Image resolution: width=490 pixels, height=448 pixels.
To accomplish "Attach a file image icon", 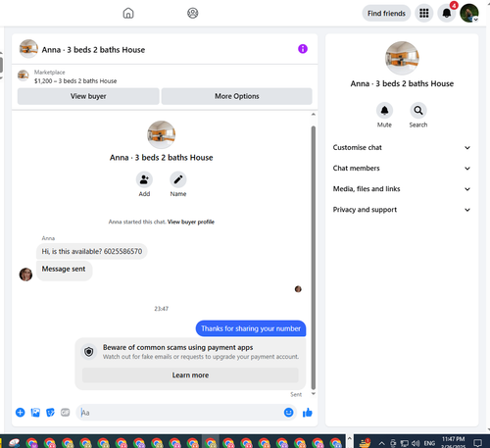I will click(x=35, y=413).
